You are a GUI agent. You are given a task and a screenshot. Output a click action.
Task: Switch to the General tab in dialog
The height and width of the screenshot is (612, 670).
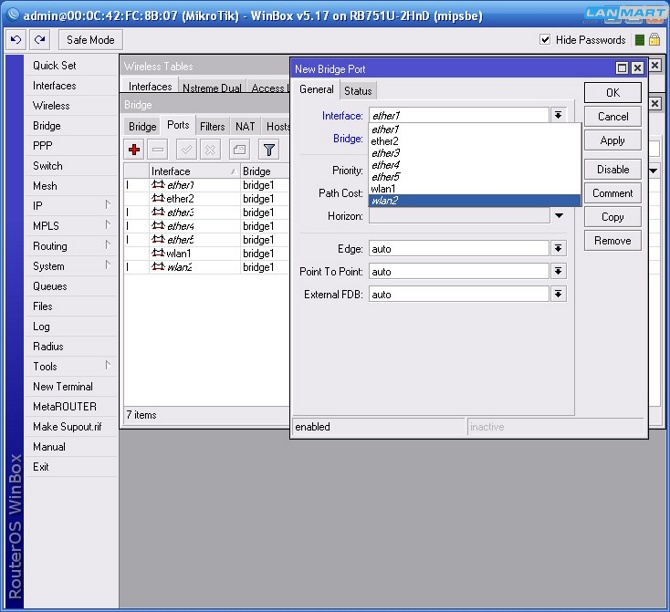tap(316, 89)
